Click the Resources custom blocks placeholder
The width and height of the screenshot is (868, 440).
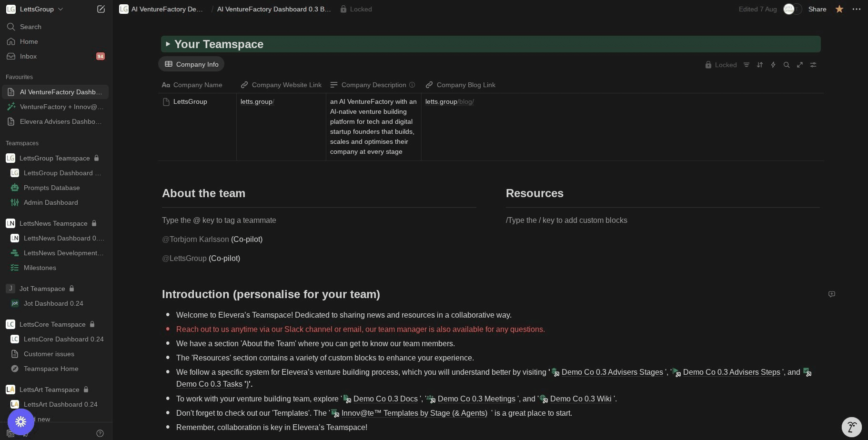pos(566,220)
